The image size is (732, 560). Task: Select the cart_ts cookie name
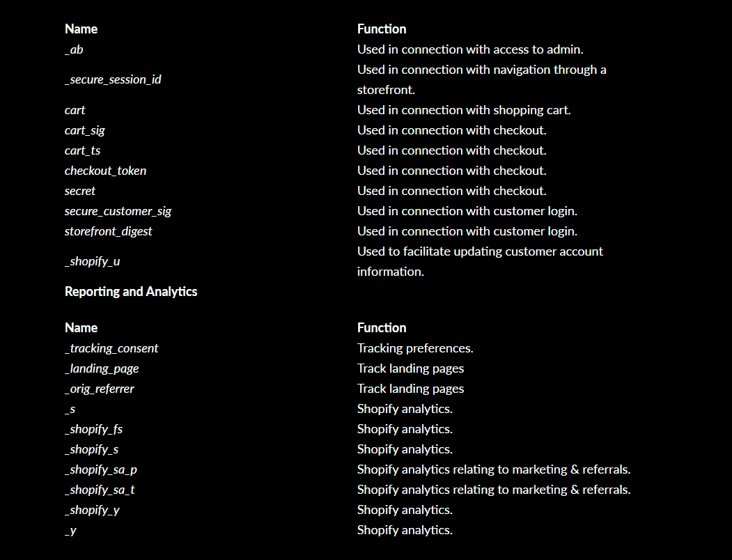pyautogui.click(x=83, y=150)
